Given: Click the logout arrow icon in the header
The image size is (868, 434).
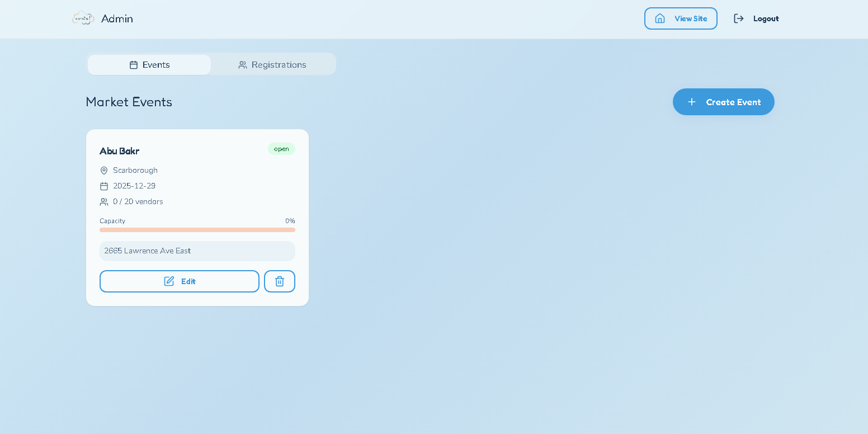Looking at the screenshot, I should point(739,18).
